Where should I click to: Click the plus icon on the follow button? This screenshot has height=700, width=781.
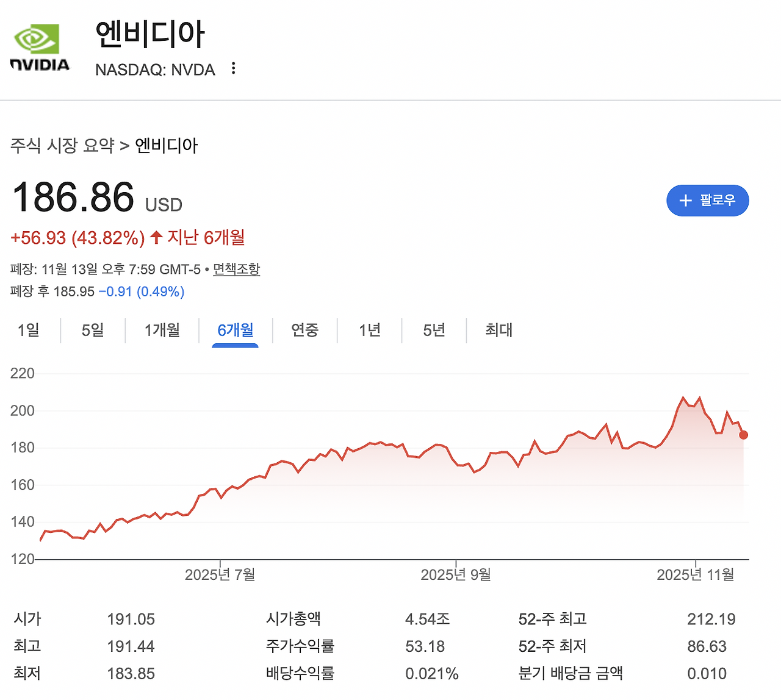coord(684,201)
